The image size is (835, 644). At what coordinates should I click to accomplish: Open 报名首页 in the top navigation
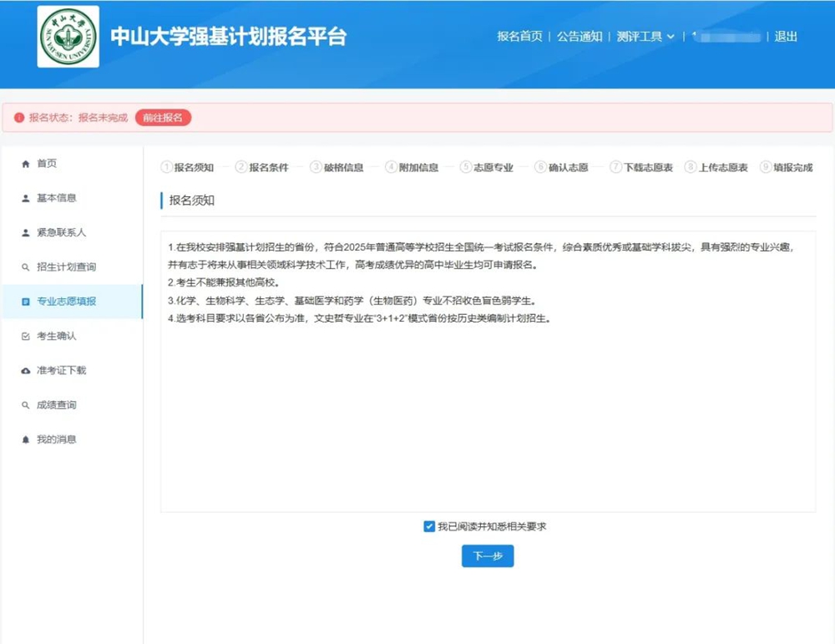coord(519,37)
